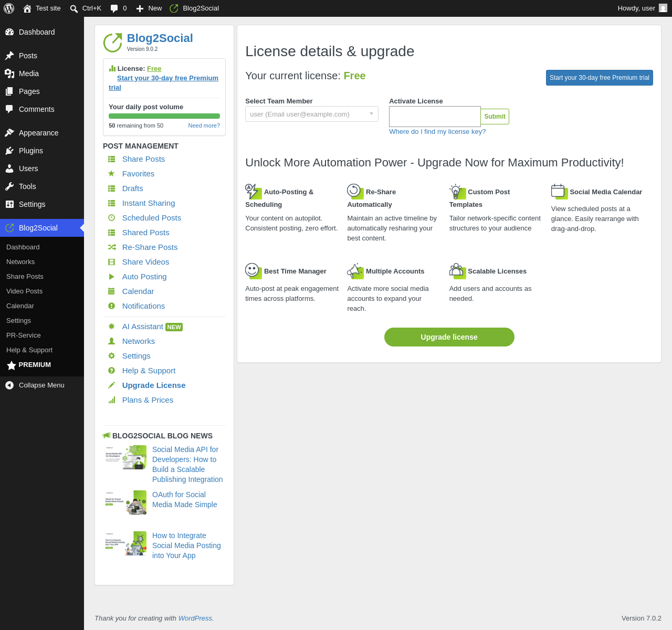Viewport: 672px width, 630px height.
Task: Open Drafts in Post Management
Action: coord(133,188)
